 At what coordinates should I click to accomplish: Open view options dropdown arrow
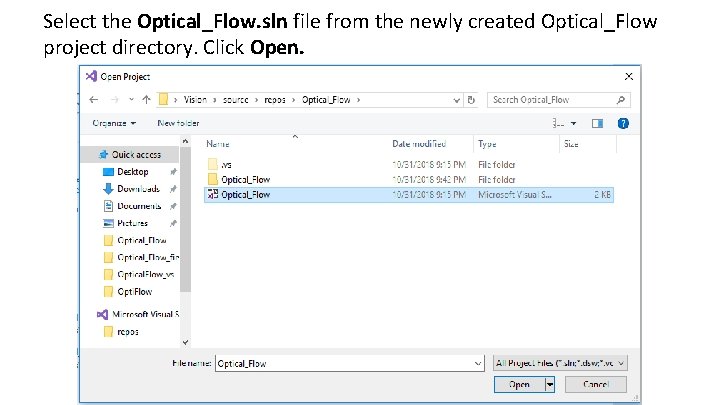[x=574, y=124]
